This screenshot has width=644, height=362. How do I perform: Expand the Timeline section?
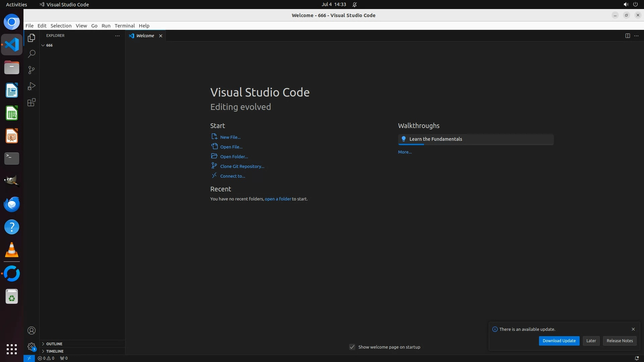coord(55,351)
